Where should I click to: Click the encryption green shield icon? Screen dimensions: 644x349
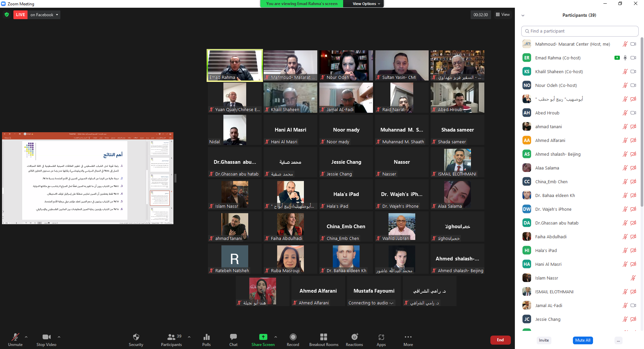coord(7,15)
